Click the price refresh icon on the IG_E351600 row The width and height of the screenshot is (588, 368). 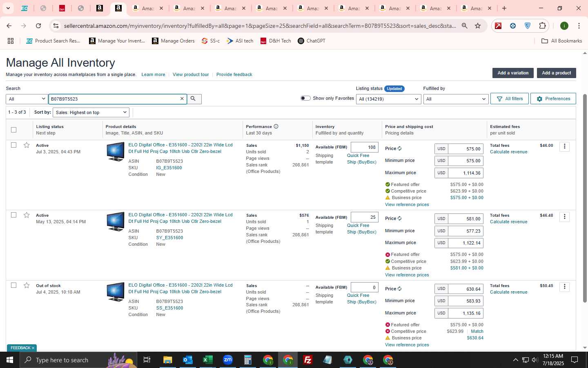[399, 148]
